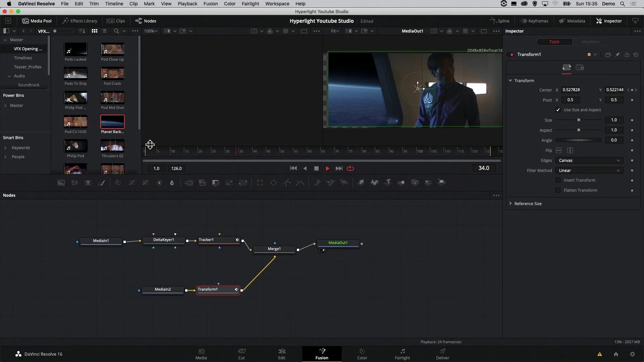This screenshot has width=644, height=362.
Task: Add a Color Corrector tool
Action: [118, 183]
